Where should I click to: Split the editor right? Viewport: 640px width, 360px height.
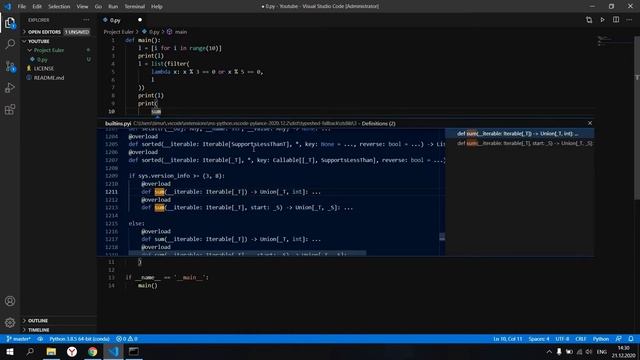click(616, 20)
